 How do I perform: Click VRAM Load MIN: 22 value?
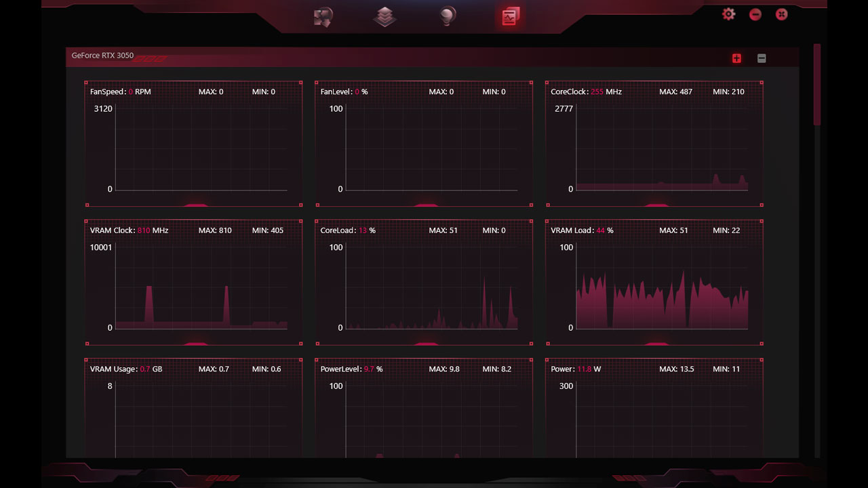click(726, 230)
